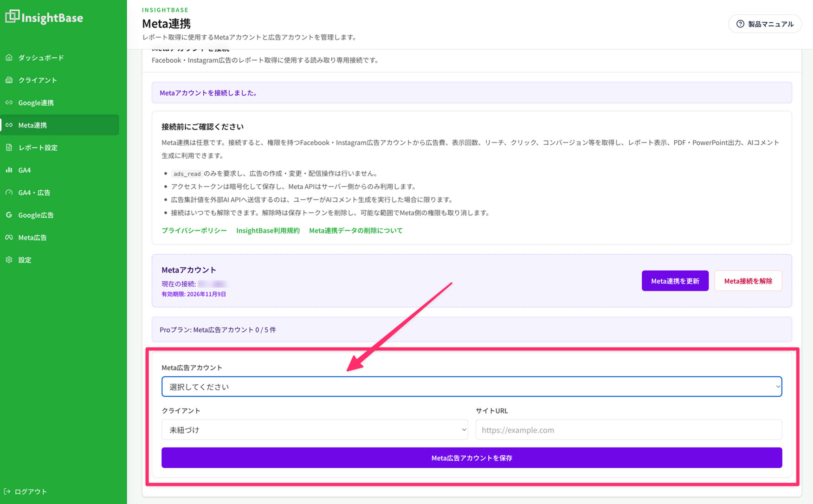813x504 pixels.
Task: Click the help question mark icon
Action: tap(740, 24)
